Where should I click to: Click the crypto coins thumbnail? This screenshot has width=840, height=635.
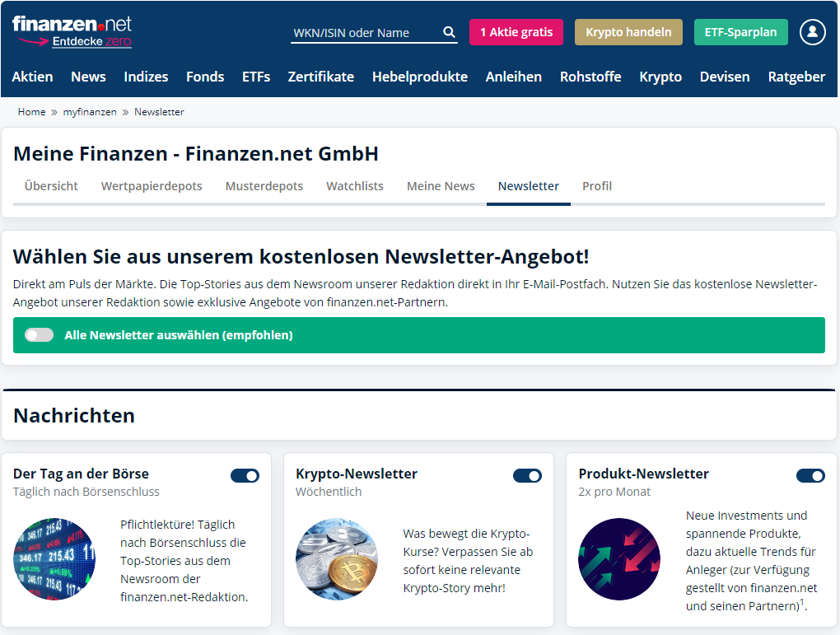(x=337, y=559)
